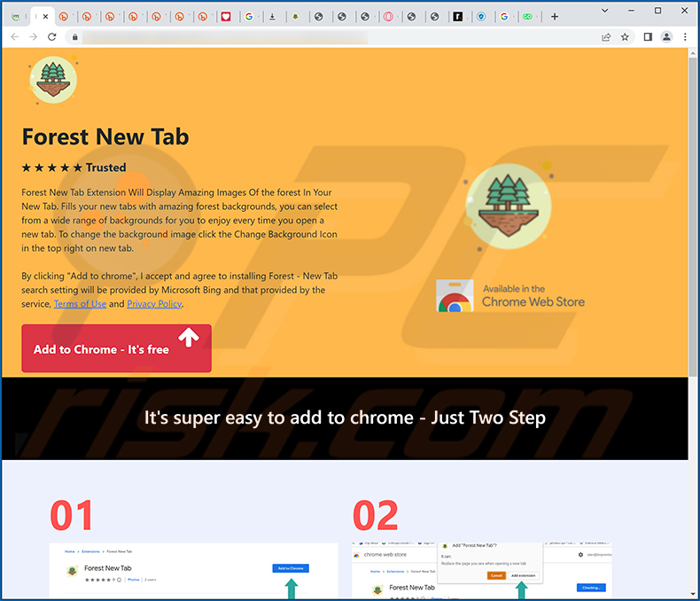This screenshot has width=700, height=601.
Task: View site information via the lock icon
Action: [75, 37]
